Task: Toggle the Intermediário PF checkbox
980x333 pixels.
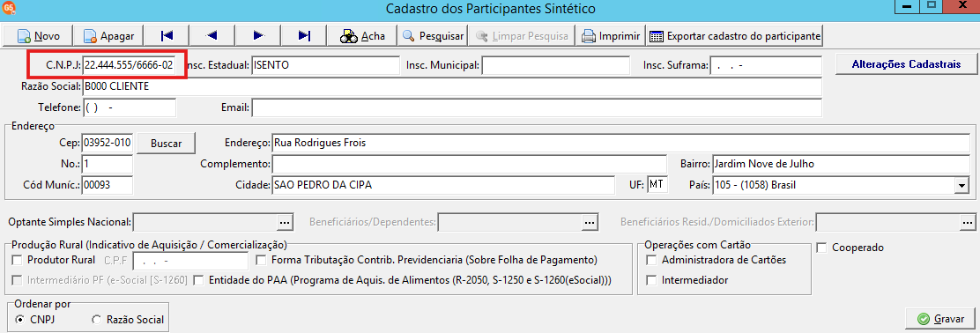Action: point(17,280)
